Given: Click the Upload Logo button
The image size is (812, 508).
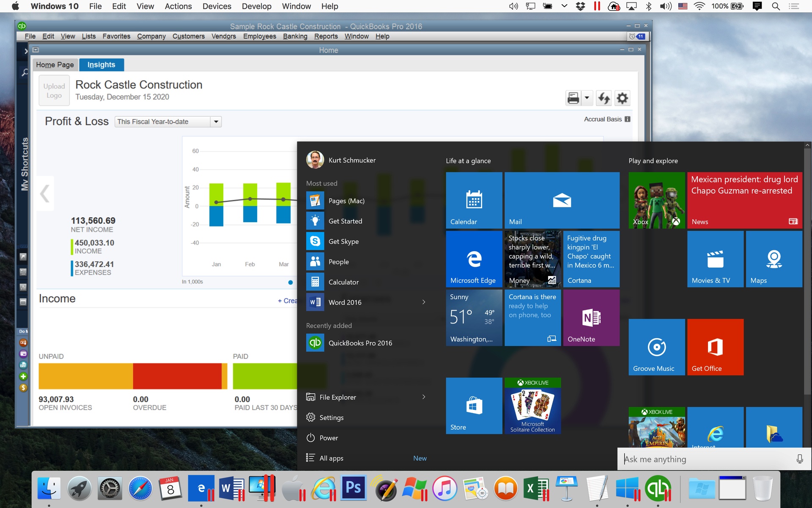Looking at the screenshot, I should pos(54,91).
